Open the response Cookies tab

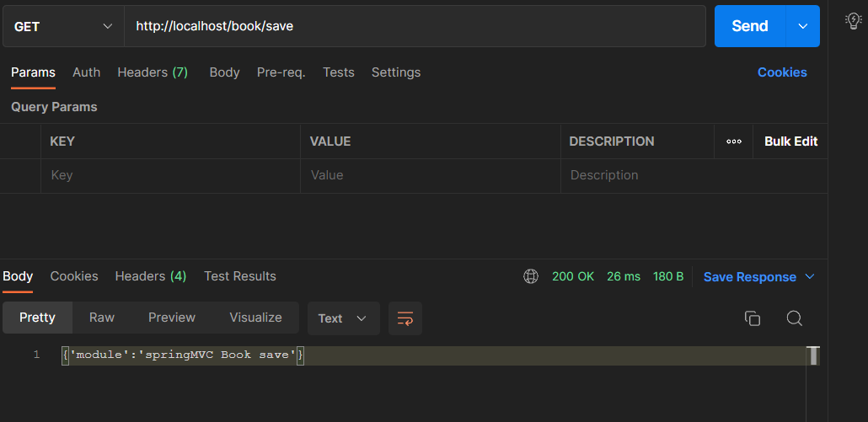tap(74, 276)
